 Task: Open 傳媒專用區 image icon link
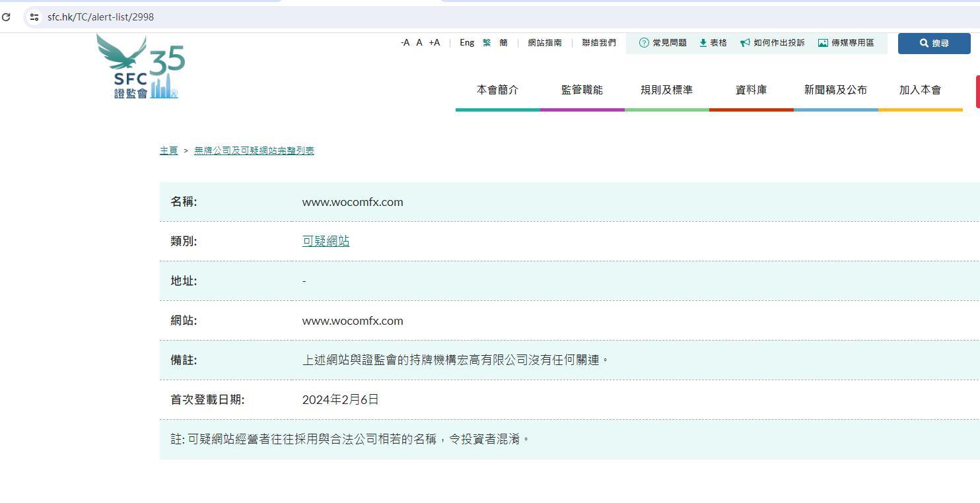(x=846, y=43)
